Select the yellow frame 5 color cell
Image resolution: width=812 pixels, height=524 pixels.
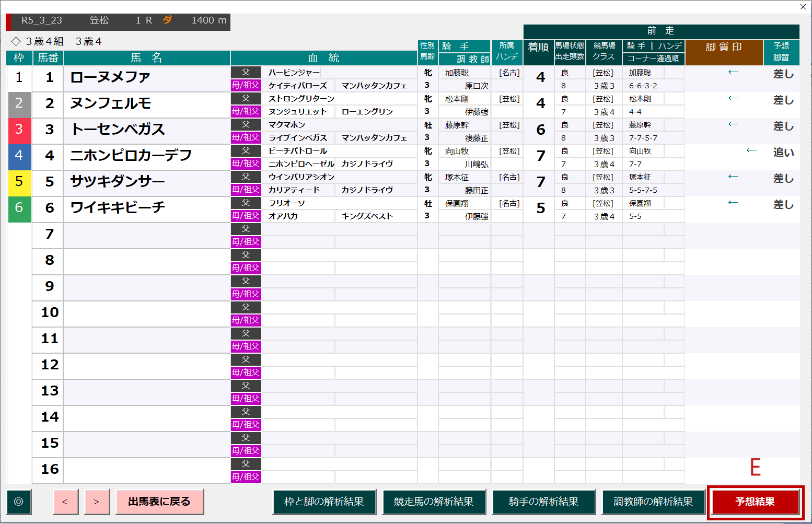click(19, 183)
